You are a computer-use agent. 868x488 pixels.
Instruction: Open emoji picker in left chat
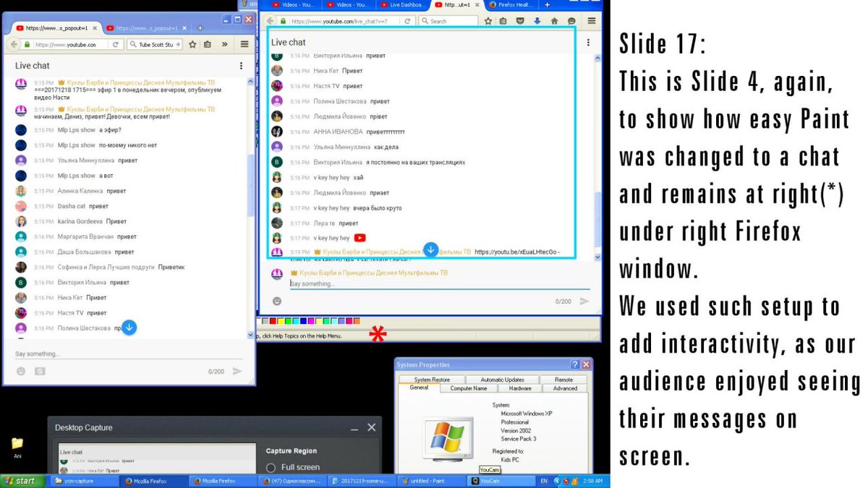pos(21,371)
